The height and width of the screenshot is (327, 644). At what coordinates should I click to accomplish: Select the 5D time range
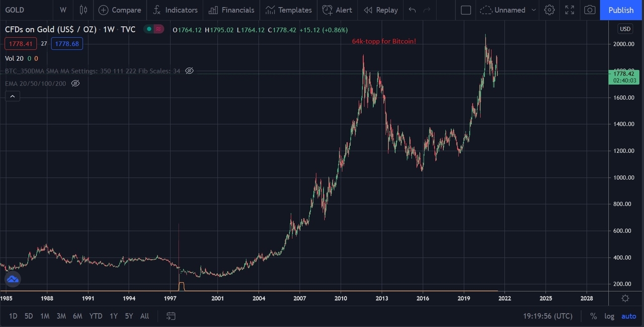(x=29, y=316)
